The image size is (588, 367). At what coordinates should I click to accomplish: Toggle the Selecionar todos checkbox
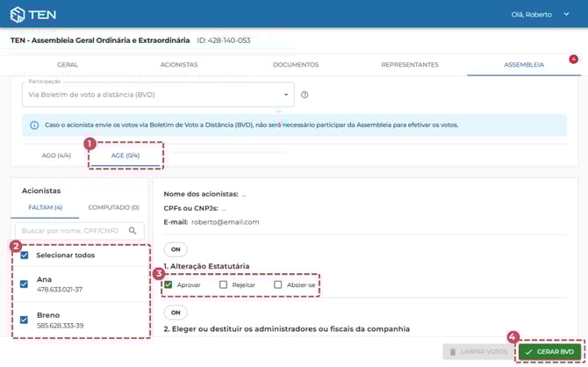24,255
